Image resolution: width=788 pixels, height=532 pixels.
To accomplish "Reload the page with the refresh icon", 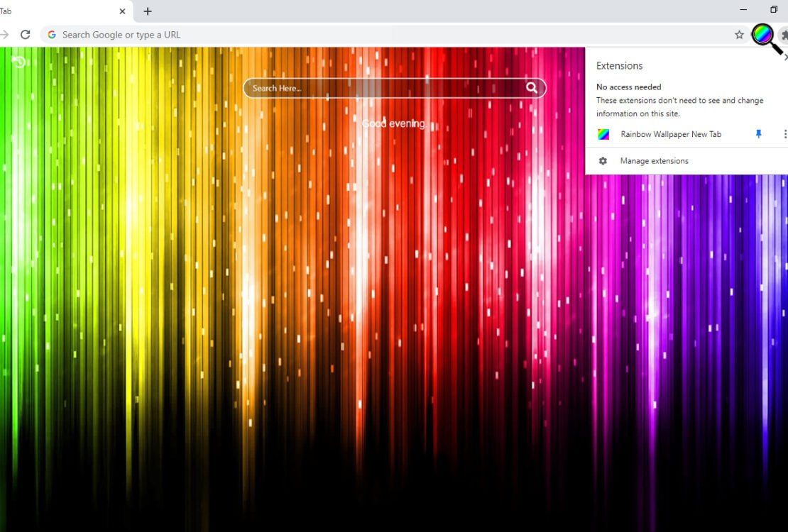I will click(x=26, y=33).
